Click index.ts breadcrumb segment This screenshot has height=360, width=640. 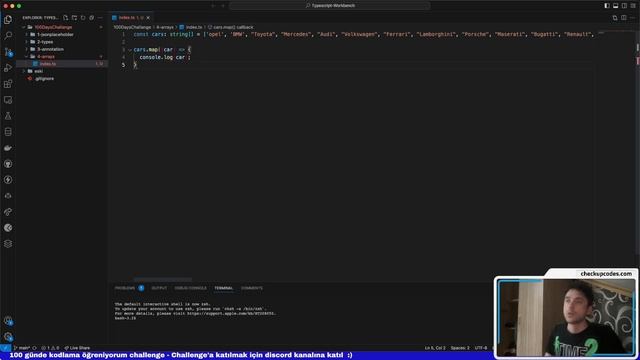(191, 27)
